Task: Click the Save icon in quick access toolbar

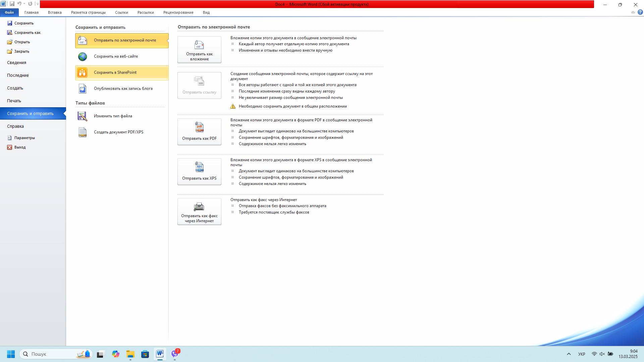Action: pos(12,4)
